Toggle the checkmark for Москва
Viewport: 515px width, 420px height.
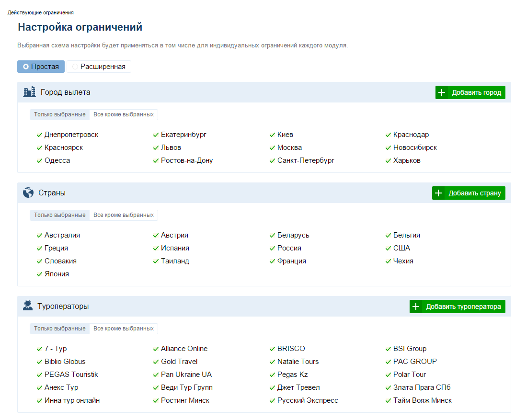coord(272,148)
